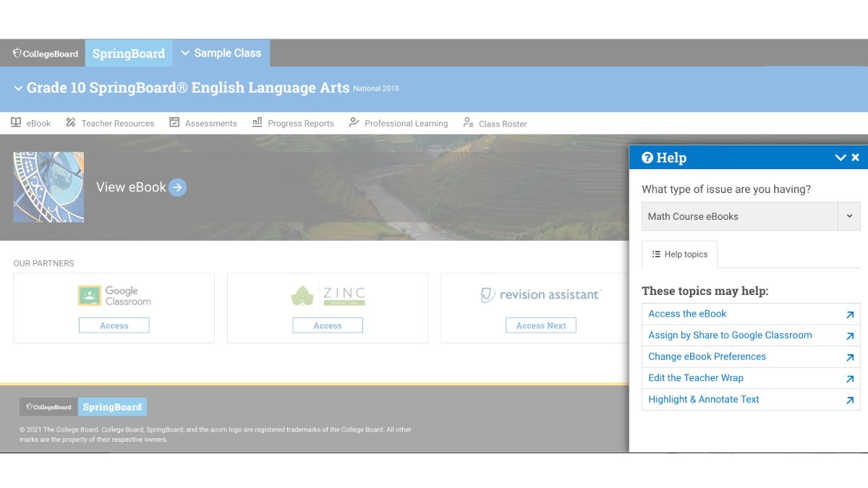Image resolution: width=868 pixels, height=488 pixels.
Task: Click arrow icon beside Assign by Share topic
Action: pyautogui.click(x=850, y=336)
